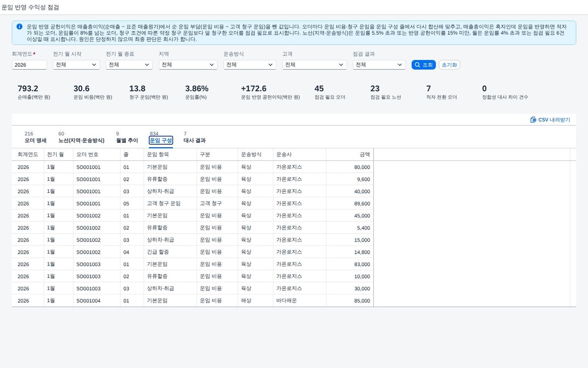Click the 30.6 운임 비용 KPI value
This screenshot has height=368, width=588.
[x=81, y=88]
